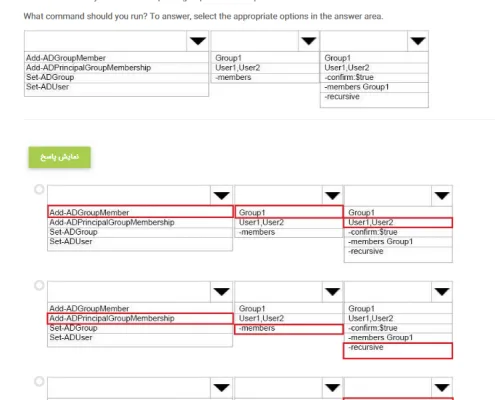Pick Set-ADUser in the question area list
This screenshot has height=400, width=495.
pos(47,87)
